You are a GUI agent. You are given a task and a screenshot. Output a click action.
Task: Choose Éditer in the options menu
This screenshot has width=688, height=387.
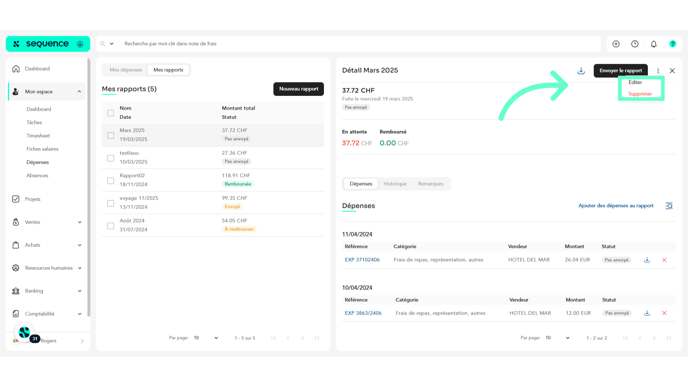click(x=635, y=82)
